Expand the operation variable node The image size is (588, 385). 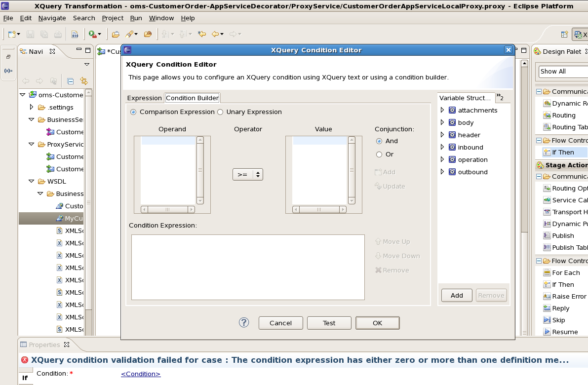442,159
